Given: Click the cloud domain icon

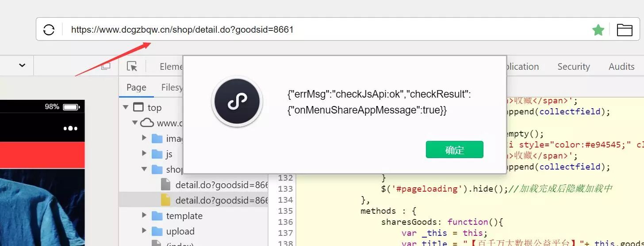Looking at the screenshot, I should 147,123.
